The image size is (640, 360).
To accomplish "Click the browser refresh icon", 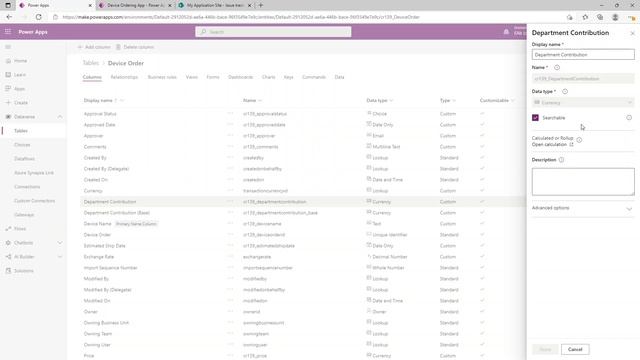I will (38, 17).
